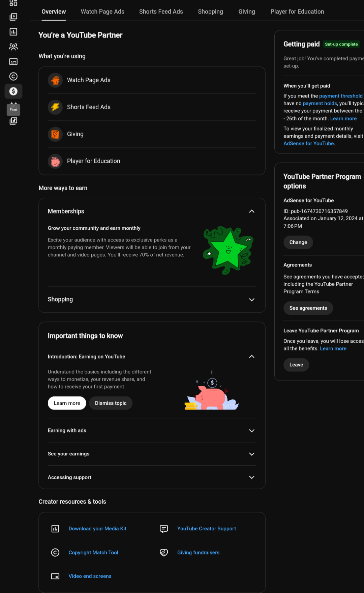Click the Watch Page Ads popcorn icon
Image resolution: width=364 pixels, height=593 pixels.
click(x=55, y=80)
